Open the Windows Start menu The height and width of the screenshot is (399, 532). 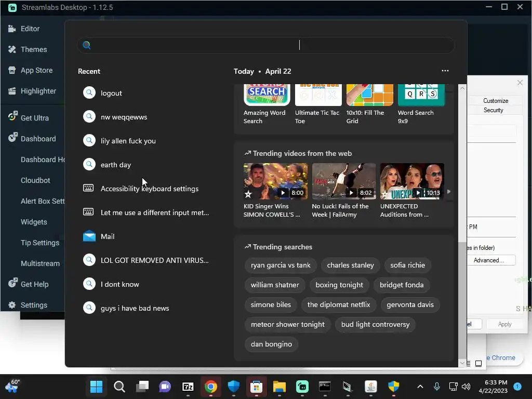coord(96,387)
